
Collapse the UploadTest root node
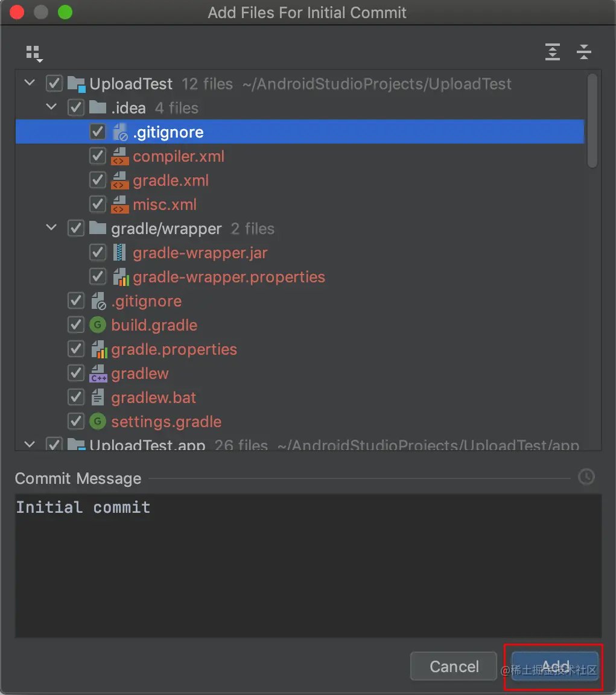coord(30,83)
